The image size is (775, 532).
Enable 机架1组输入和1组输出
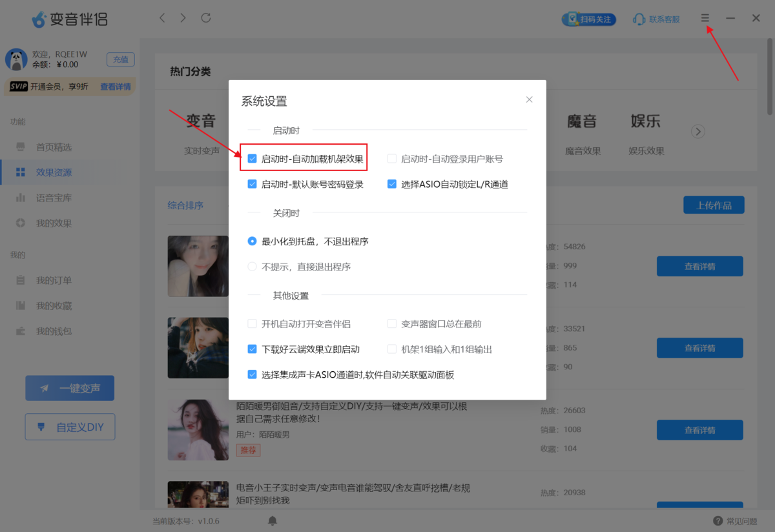392,349
